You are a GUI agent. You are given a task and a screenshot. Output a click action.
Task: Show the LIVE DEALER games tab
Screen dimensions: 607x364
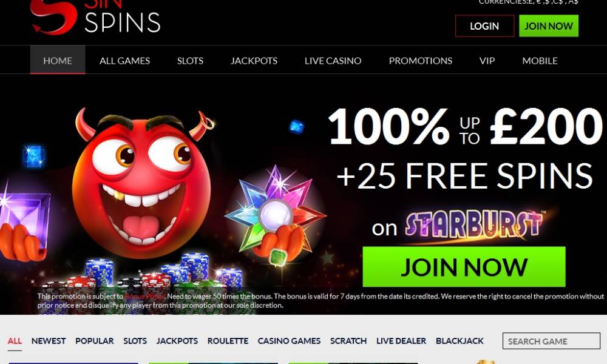[401, 341]
